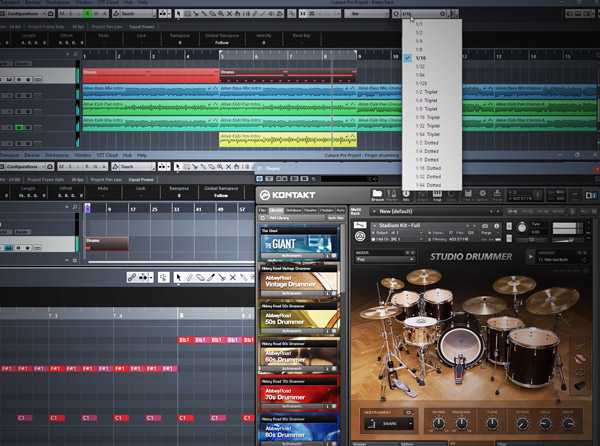Viewport: 600px width, 446px height.
Task: Open the Abbey Road 70s Drummer library banner
Action: (300, 394)
